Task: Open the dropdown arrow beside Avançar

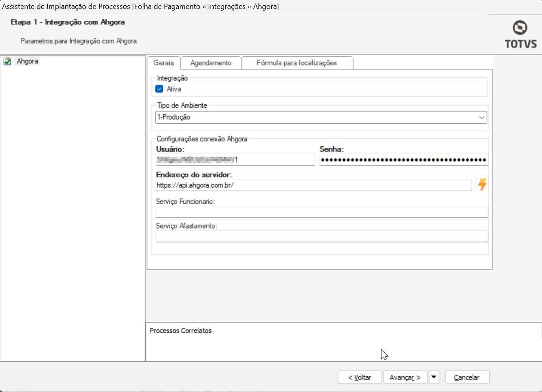Action: pos(434,377)
